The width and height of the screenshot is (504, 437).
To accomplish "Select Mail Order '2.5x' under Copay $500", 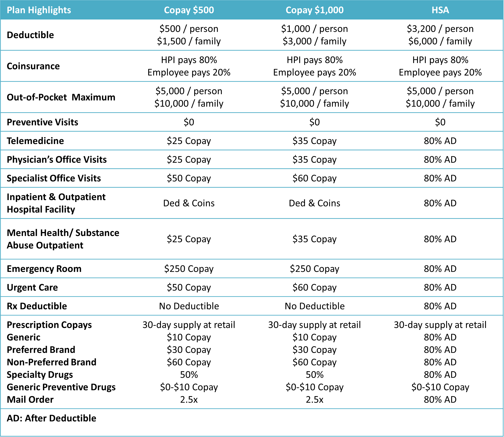I will (x=189, y=400).
